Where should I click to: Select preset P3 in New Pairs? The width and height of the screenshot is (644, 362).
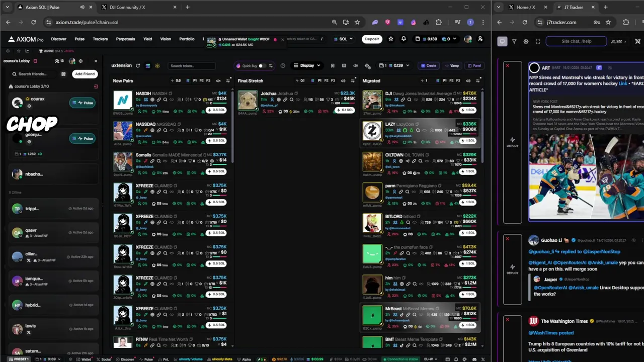tap(208, 80)
